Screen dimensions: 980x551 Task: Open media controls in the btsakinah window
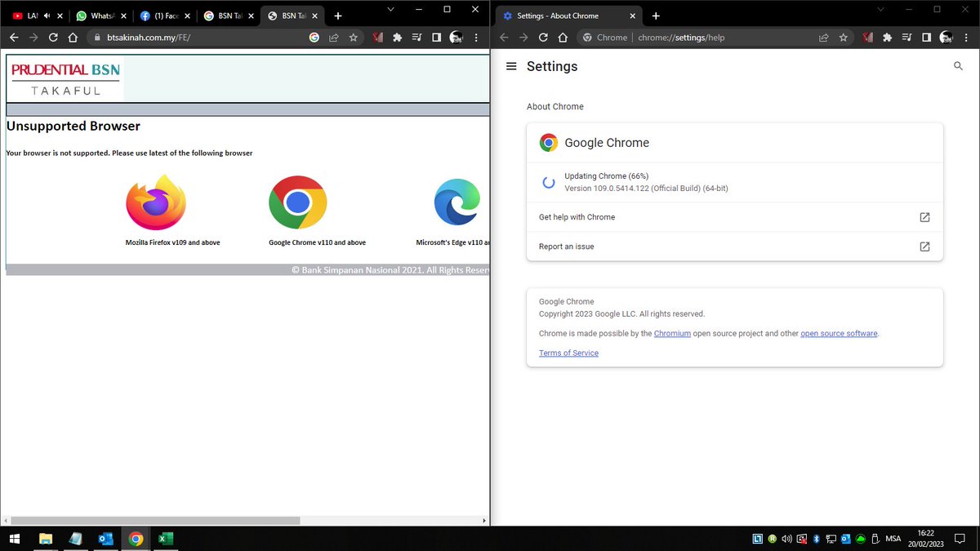417,38
